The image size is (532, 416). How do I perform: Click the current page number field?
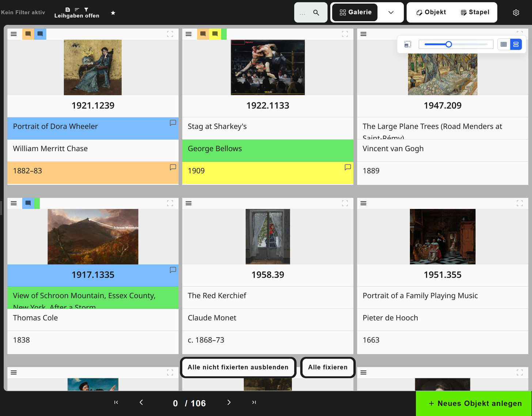pos(176,403)
